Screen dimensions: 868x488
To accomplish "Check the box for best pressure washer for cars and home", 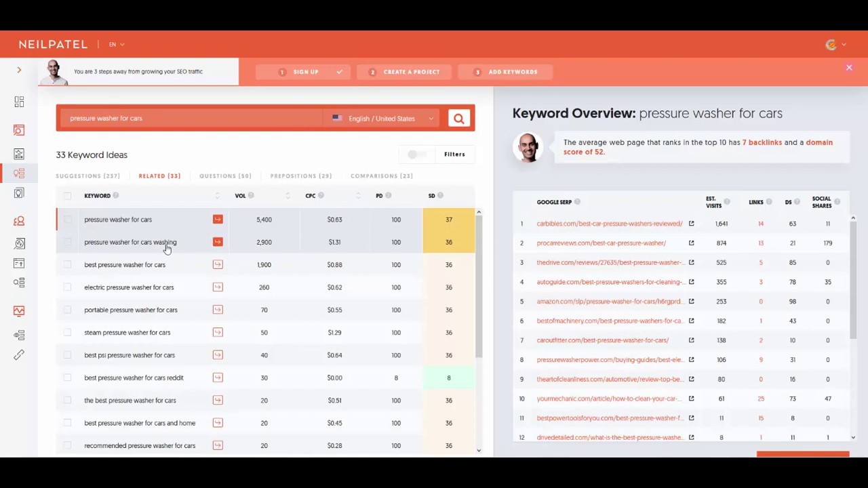I will [67, 423].
